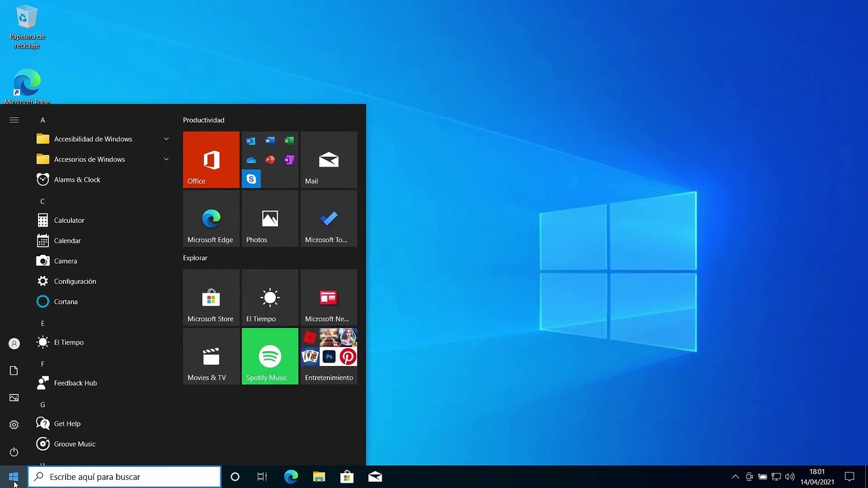Click the "Explorar" tile group header
The height and width of the screenshot is (488, 868).
(x=195, y=258)
